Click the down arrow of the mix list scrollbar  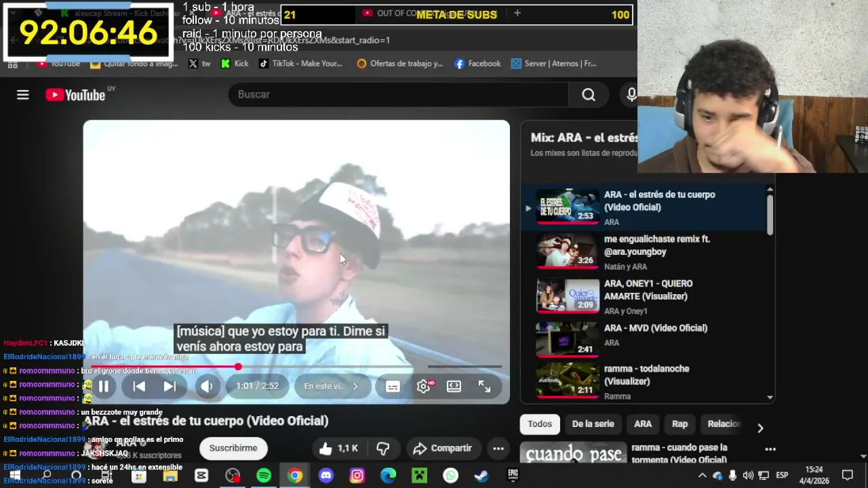(770, 398)
